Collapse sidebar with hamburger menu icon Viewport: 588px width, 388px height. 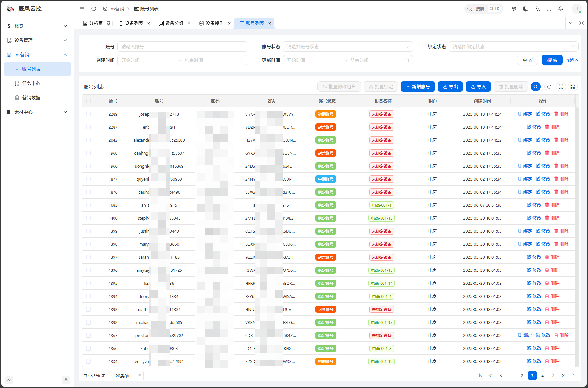tap(82, 9)
